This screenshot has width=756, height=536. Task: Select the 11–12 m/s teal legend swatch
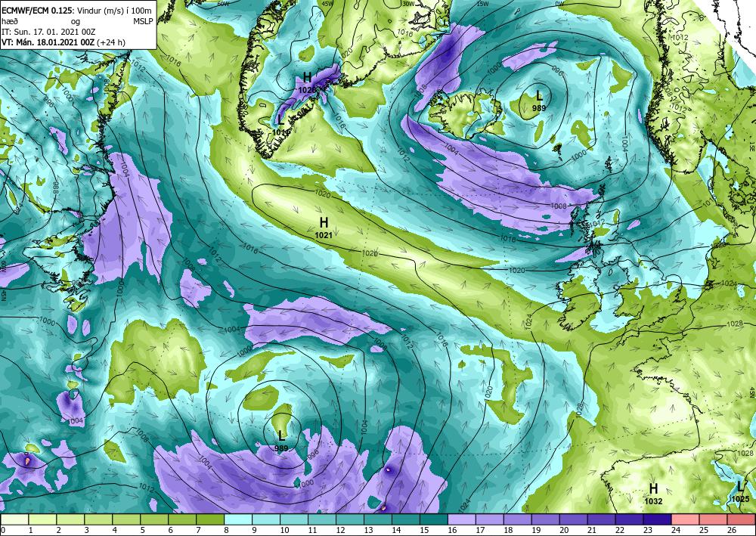(x=323, y=519)
